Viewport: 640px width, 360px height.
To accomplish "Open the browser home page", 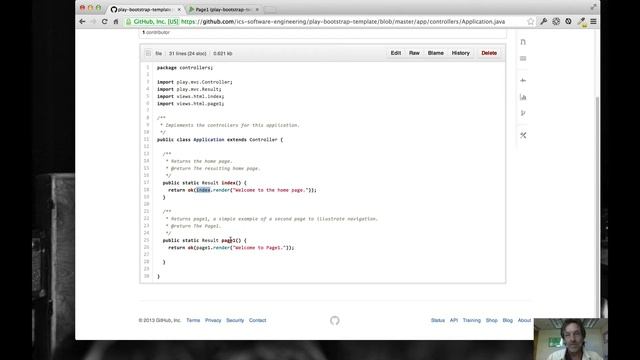I will 116,21.
